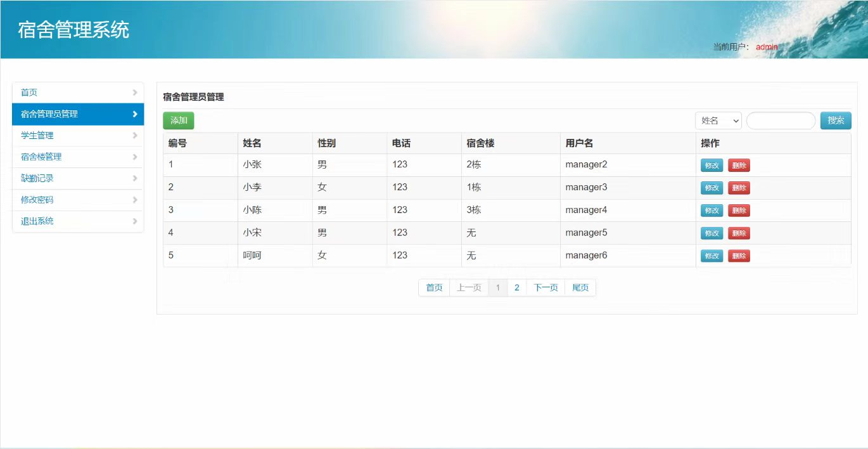Click 修改 for manager 小宋
This screenshot has width=868, height=449.
point(712,233)
